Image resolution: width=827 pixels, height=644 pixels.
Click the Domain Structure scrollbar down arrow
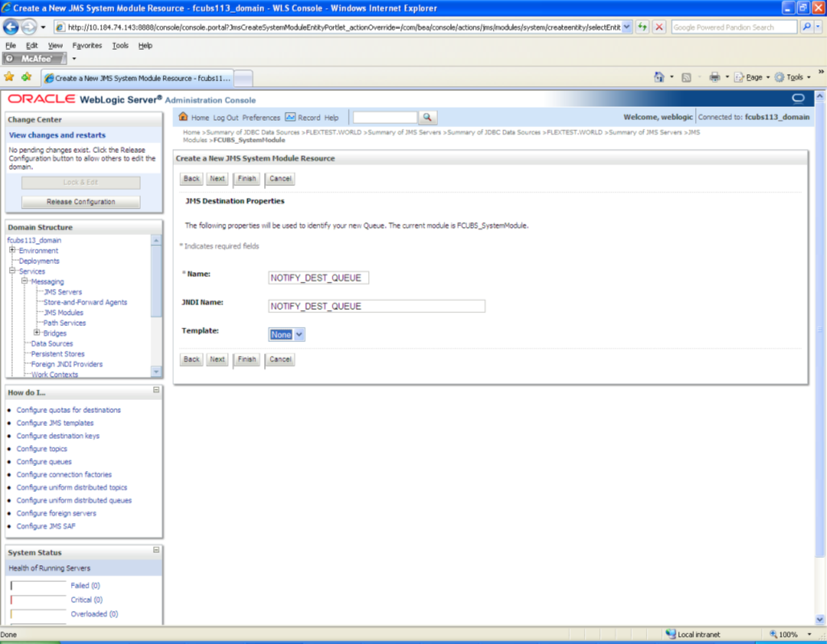156,372
